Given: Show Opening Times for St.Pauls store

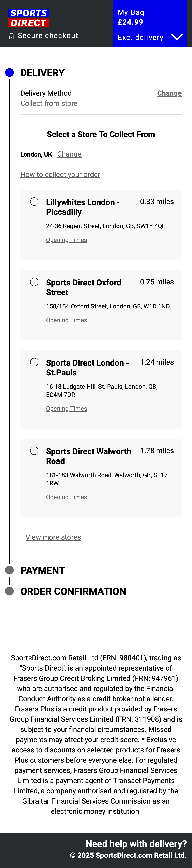Looking at the screenshot, I should tap(66, 408).
